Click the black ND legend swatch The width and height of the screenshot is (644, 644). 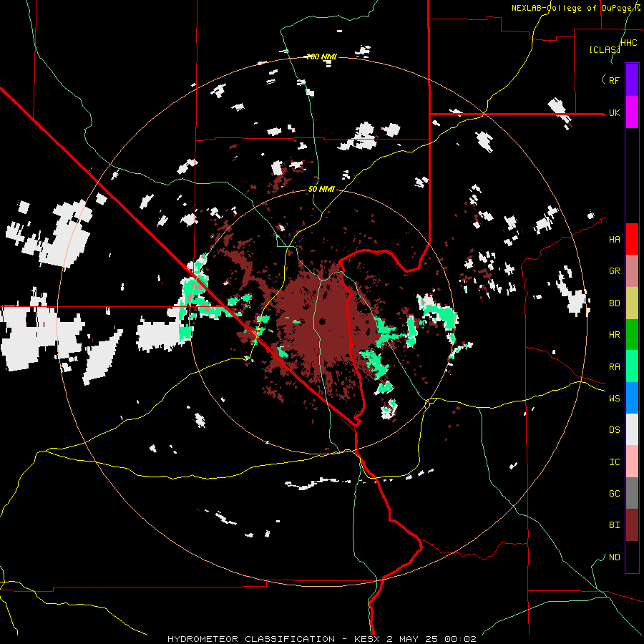coord(632,557)
